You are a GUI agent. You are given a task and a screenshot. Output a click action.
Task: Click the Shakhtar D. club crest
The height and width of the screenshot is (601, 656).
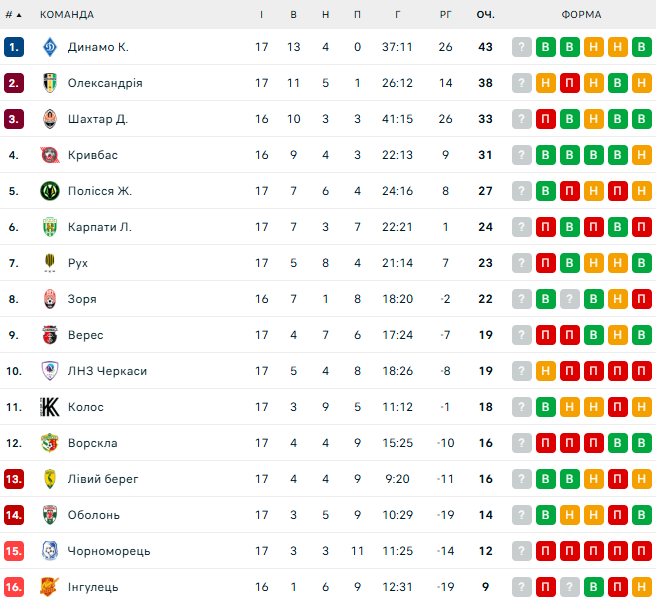click(49, 119)
